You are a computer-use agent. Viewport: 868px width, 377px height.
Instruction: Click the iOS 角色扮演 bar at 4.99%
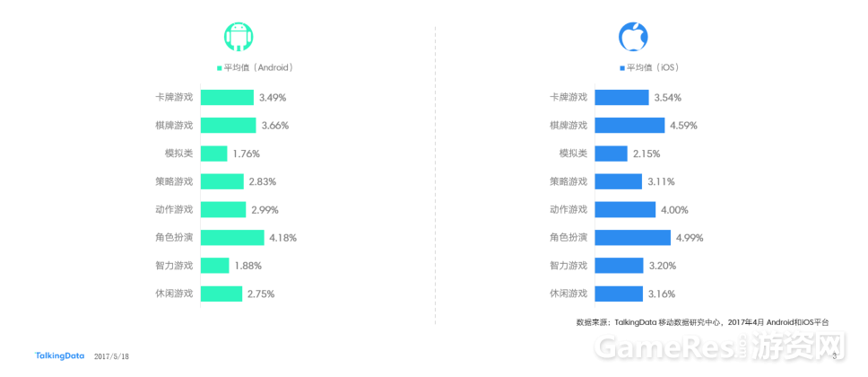click(633, 237)
